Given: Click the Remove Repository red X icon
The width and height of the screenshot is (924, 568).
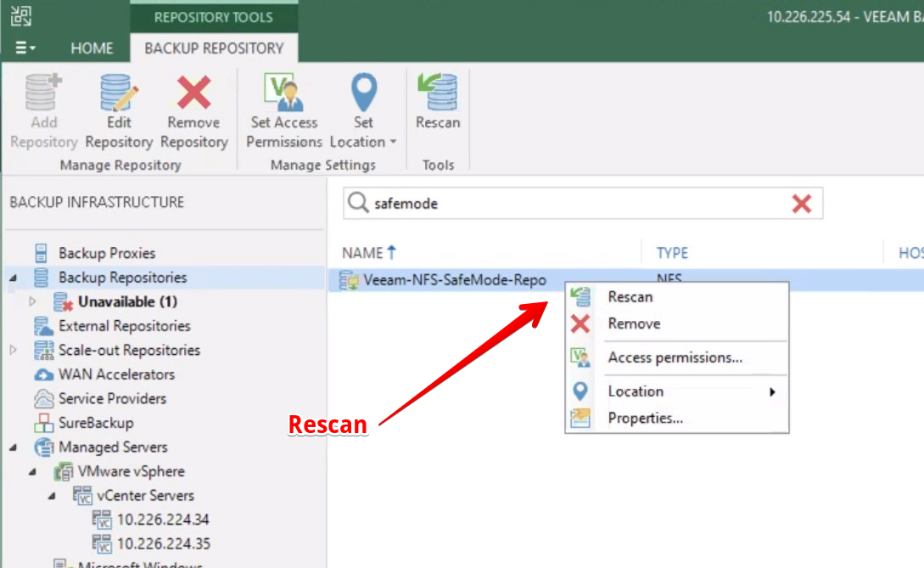Looking at the screenshot, I should point(193,92).
